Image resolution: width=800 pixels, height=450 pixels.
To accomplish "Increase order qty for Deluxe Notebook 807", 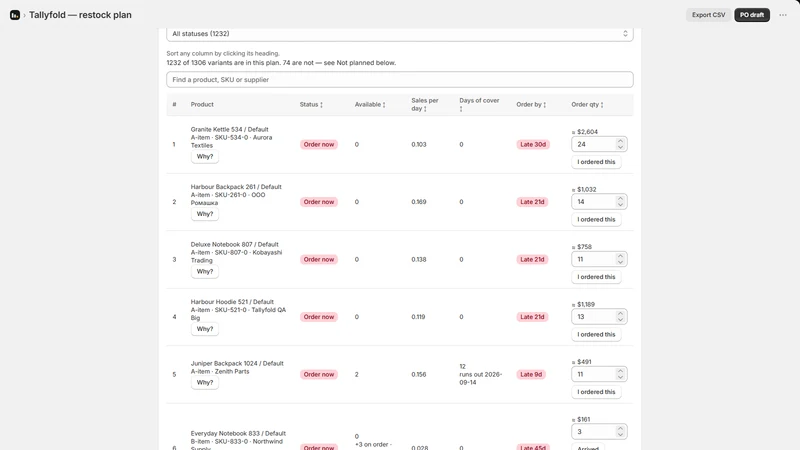I will (620, 257).
